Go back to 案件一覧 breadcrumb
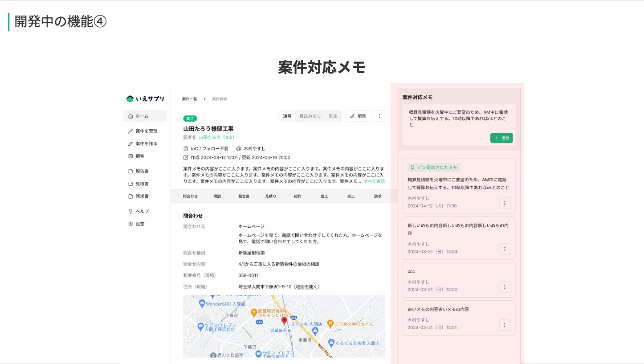This screenshot has height=364, width=644. [x=189, y=99]
